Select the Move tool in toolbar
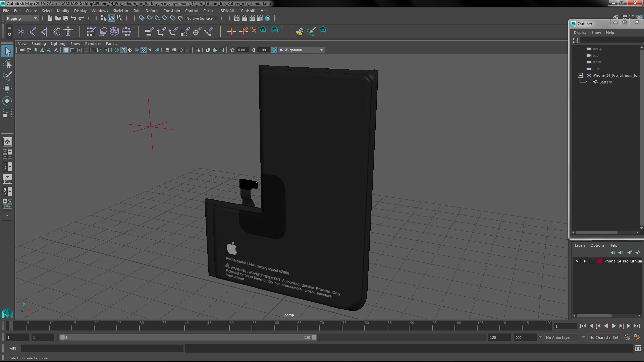This screenshot has height=362, width=644. (7, 88)
